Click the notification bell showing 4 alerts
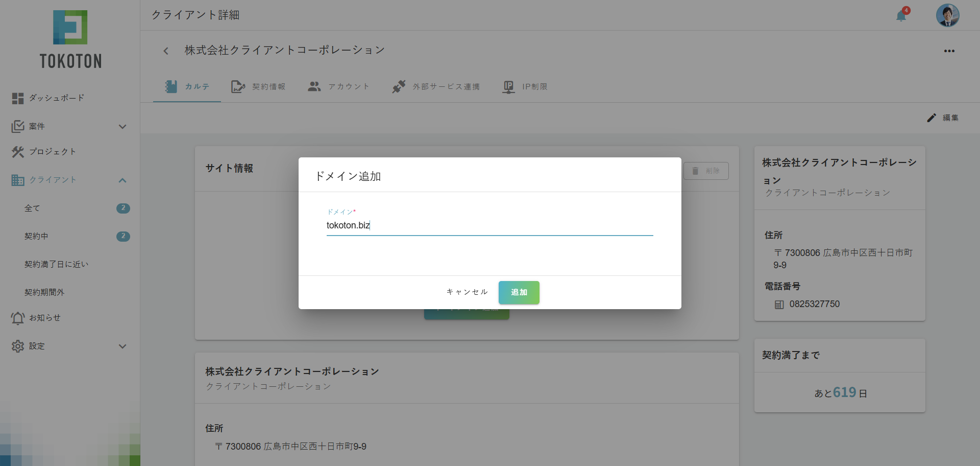 tap(902, 15)
